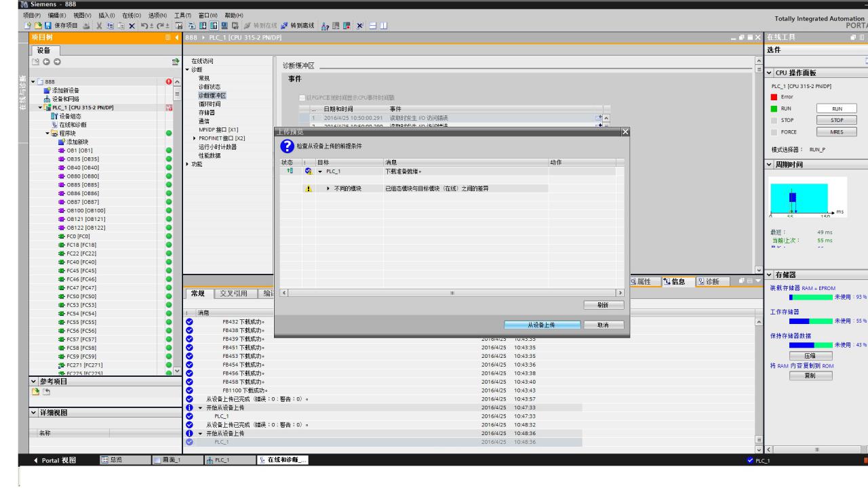Click the 装载存储器 usage bar
Screen dimensions: 868x488
point(810,297)
